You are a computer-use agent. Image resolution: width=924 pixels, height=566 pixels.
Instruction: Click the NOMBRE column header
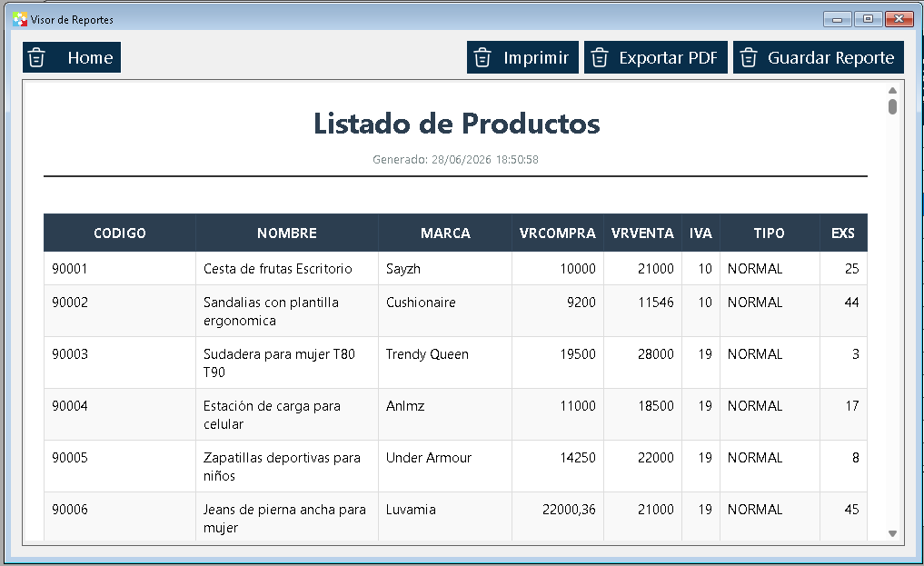click(x=287, y=233)
